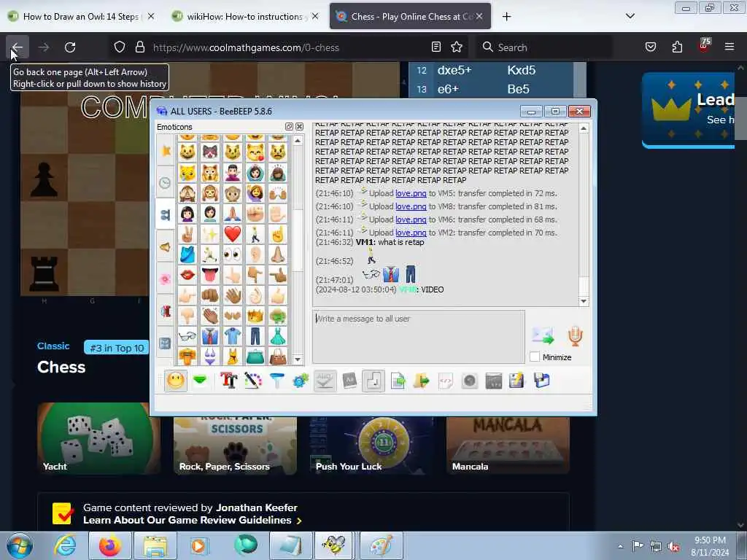Click the blue filter messages icon
Viewport: 747px width, 560px height.
click(276, 381)
